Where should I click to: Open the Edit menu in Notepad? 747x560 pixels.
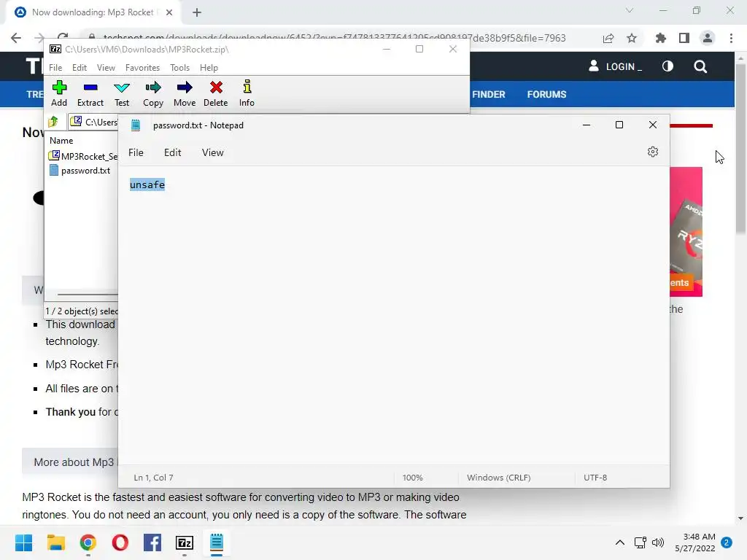click(x=172, y=152)
